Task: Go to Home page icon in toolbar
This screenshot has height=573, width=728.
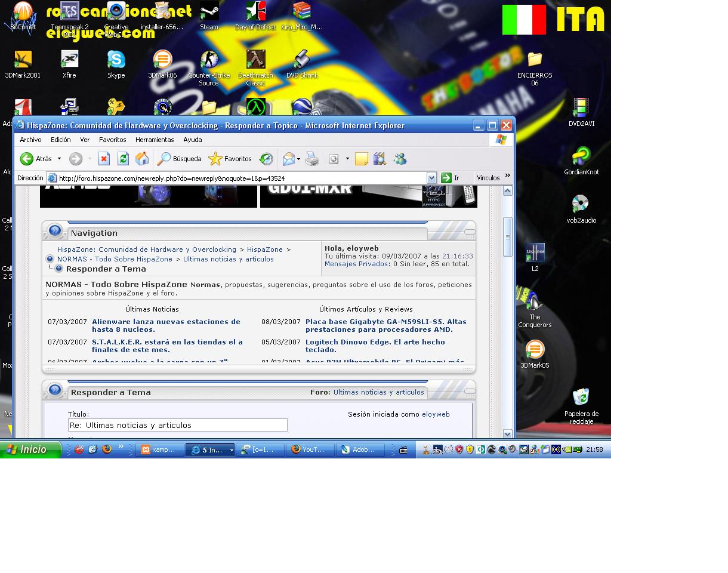Action: 142,159
